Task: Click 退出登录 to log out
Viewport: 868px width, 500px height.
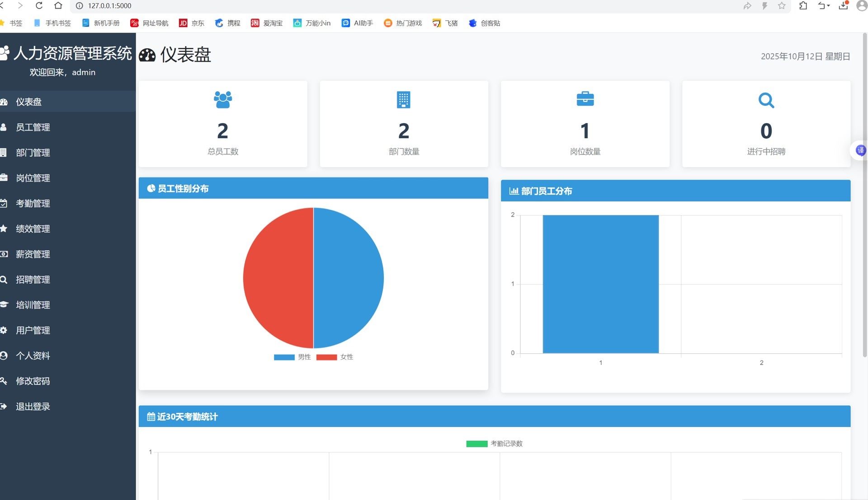Action: point(33,407)
